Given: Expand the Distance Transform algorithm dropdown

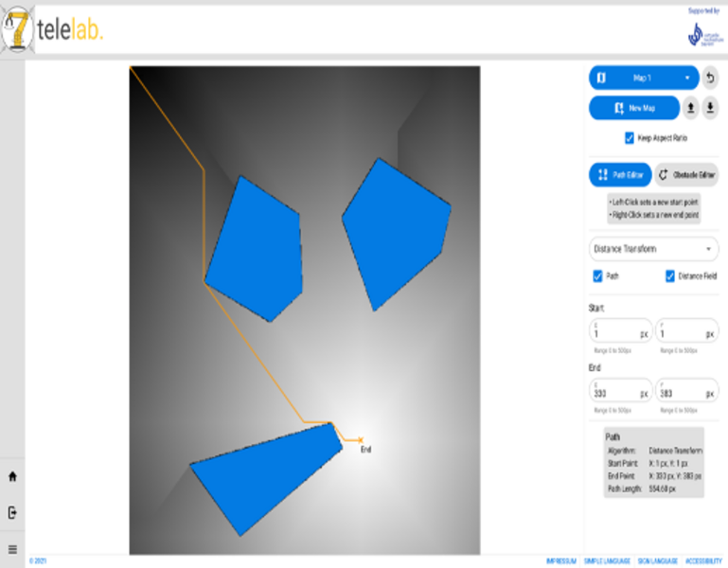Looking at the screenshot, I should (x=653, y=249).
